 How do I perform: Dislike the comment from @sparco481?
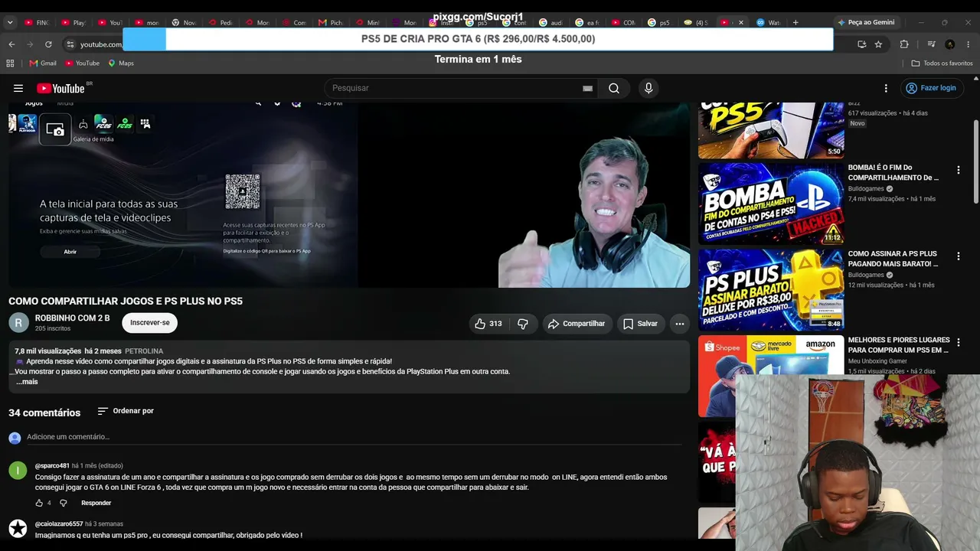[x=64, y=503]
